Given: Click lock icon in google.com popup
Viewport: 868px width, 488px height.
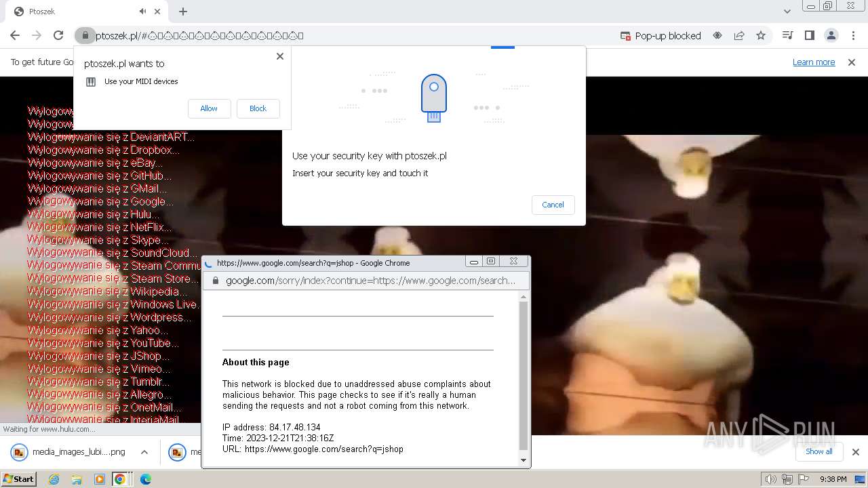Looking at the screenshot, I should [x=216, y=281].
